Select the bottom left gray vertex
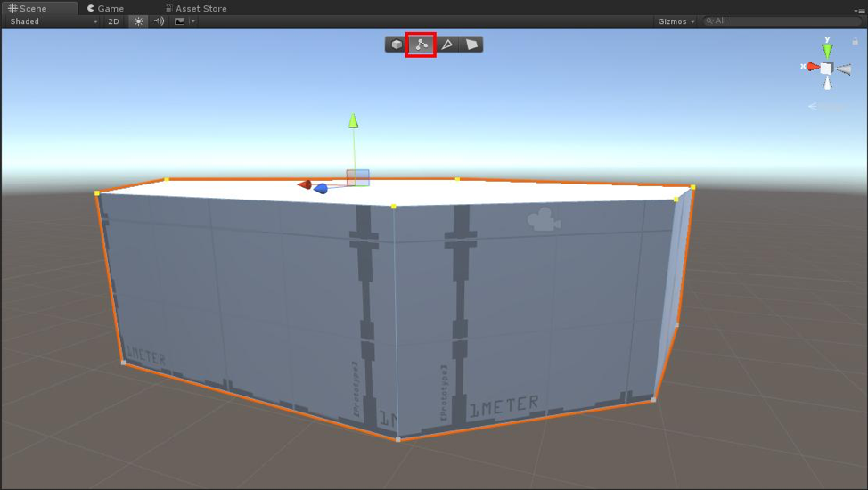 [x=124, y=363]
